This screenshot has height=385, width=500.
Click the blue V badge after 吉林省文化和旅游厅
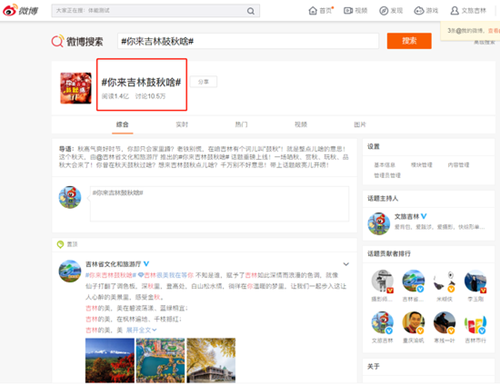[146, 264]
